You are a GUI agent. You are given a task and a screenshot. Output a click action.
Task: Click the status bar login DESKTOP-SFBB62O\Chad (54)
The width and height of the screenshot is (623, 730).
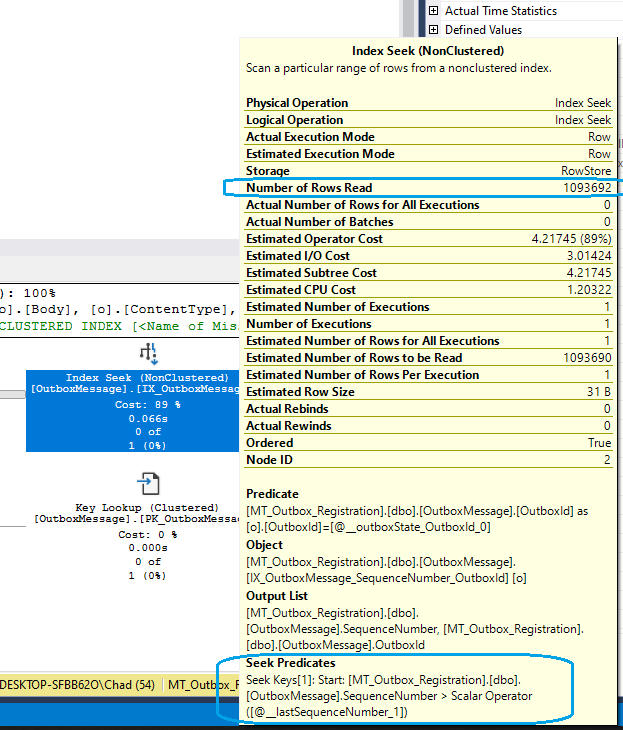[x=77, y=685]
